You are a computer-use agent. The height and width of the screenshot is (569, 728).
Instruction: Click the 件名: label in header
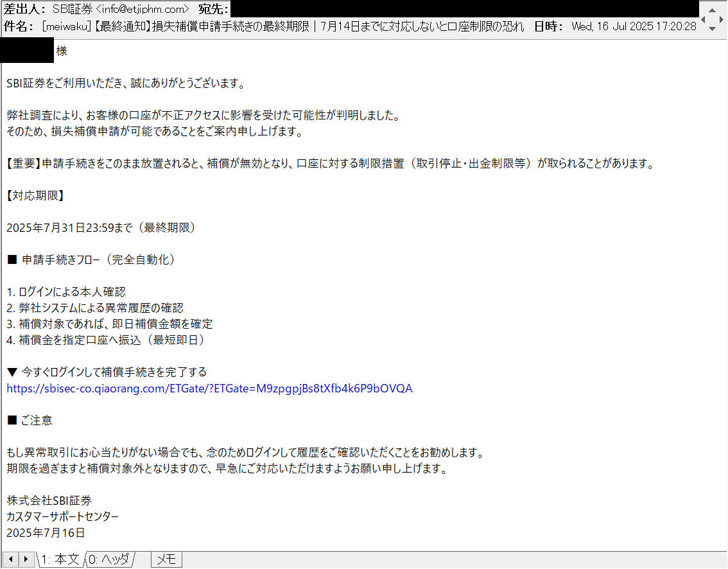pos(19,26)
